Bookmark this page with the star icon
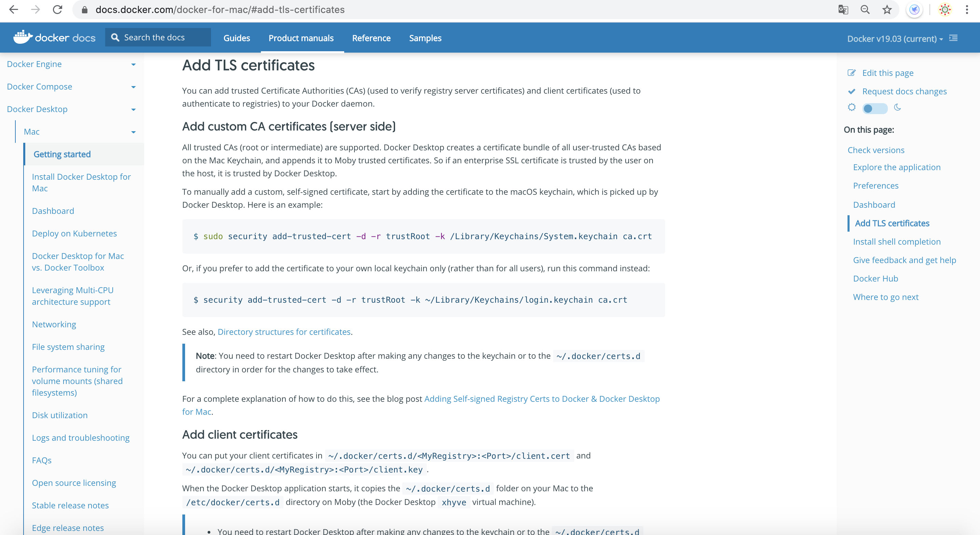 click(887, 10)
